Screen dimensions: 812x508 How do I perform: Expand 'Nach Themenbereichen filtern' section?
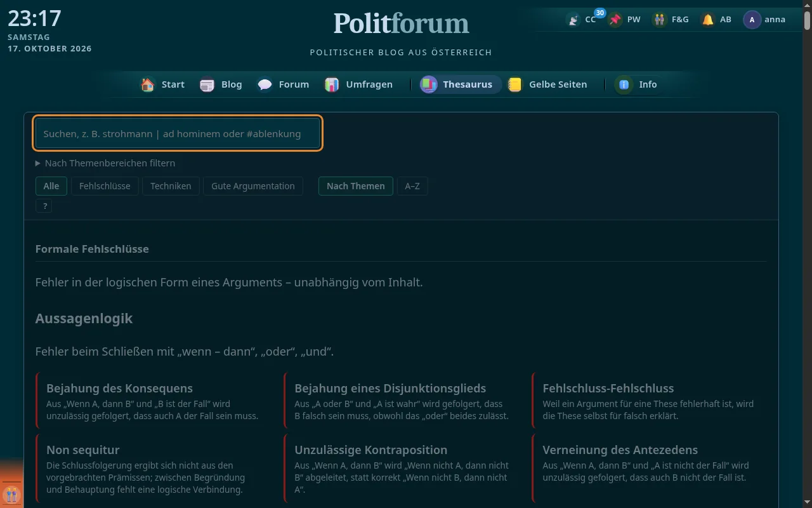[x=105, y=163]
